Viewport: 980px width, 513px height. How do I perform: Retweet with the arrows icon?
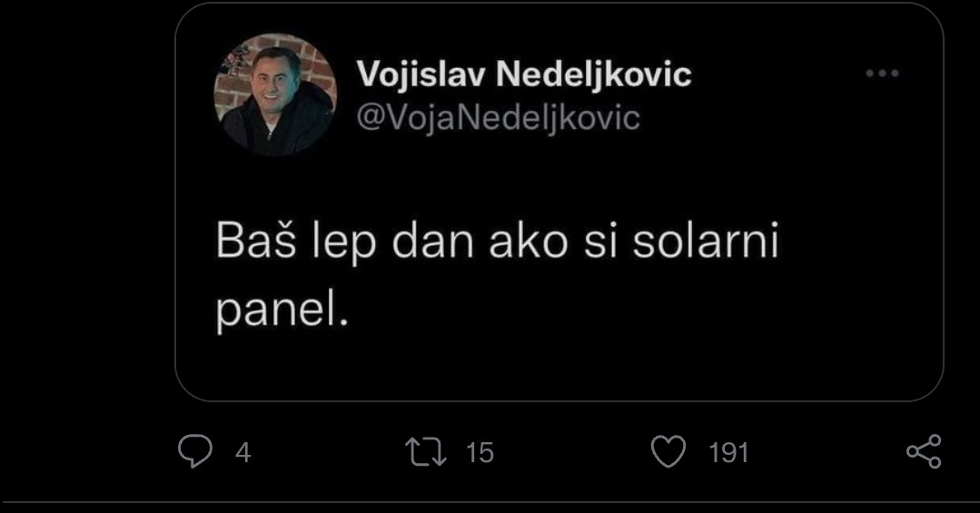click(x=428, y=451)
